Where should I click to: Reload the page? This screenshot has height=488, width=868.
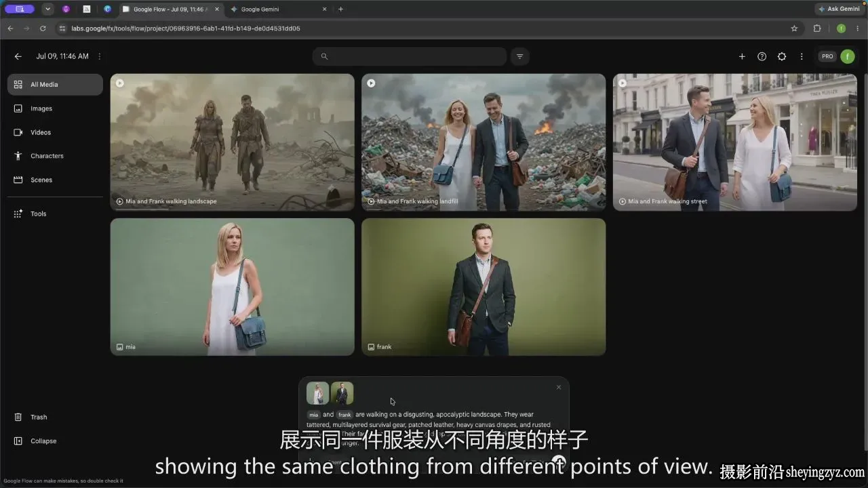(x=43, y=28)
